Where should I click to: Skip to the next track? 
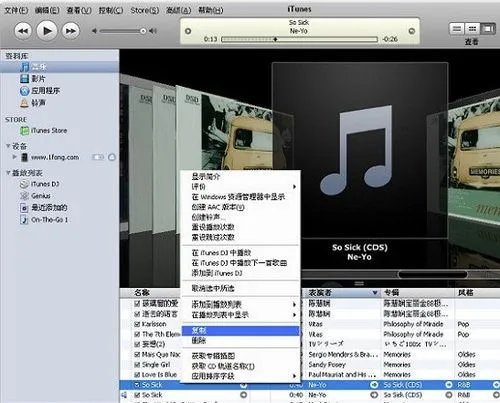[x=71, y=31]
